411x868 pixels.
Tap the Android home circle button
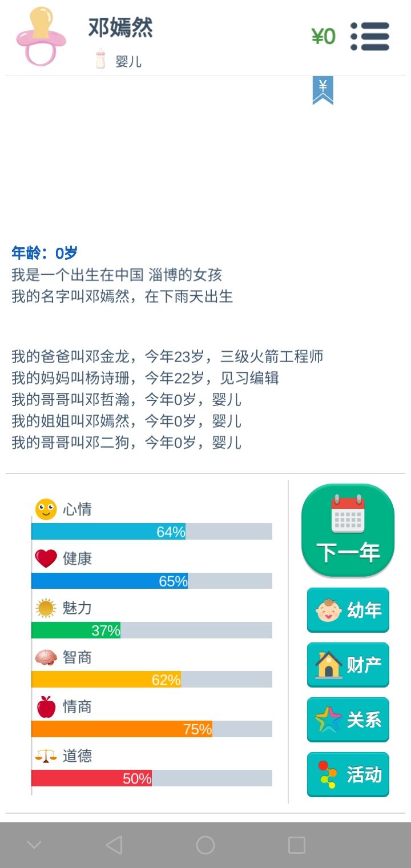click(x=205, y=845)
